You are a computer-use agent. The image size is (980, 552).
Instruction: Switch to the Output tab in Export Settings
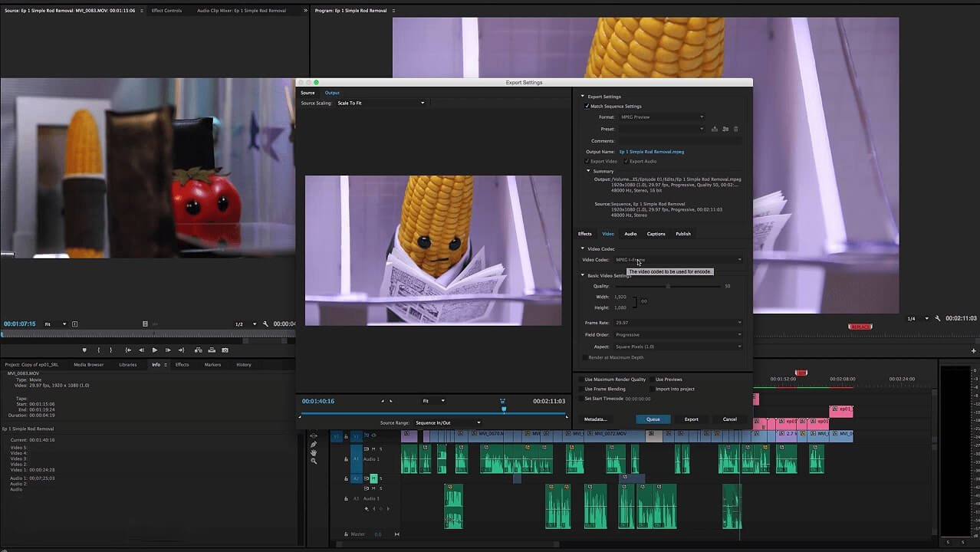coord(331,93)
